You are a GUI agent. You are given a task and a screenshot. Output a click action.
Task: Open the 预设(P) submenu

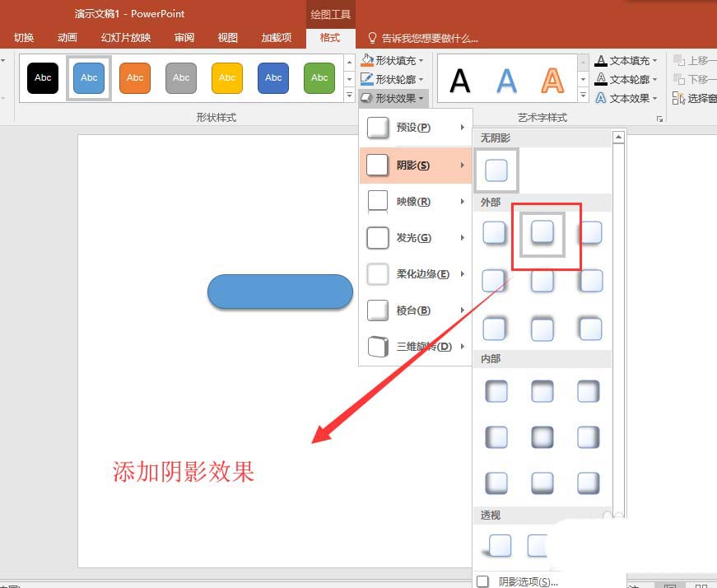pyautogui.click(x=416, y=127)
